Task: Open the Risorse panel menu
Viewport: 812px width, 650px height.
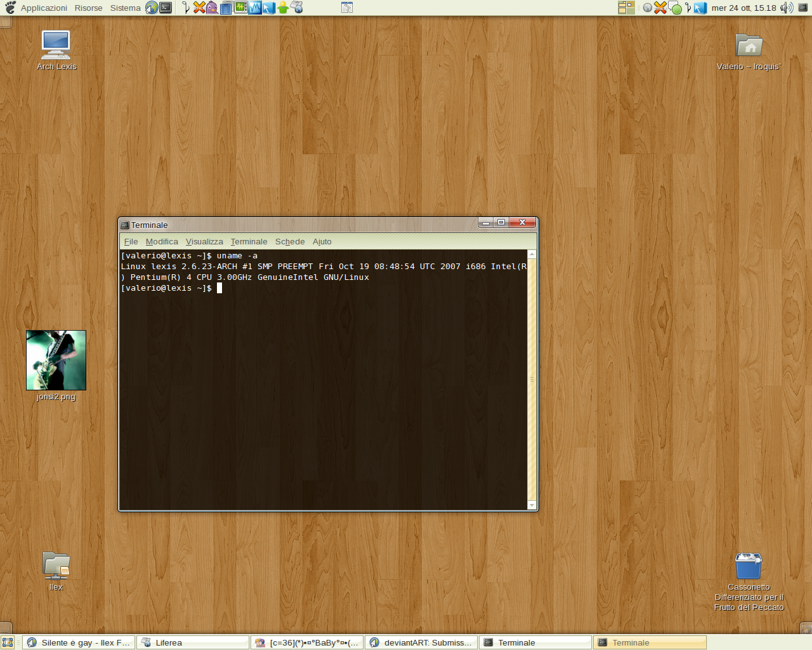Action: coord(88,8)
